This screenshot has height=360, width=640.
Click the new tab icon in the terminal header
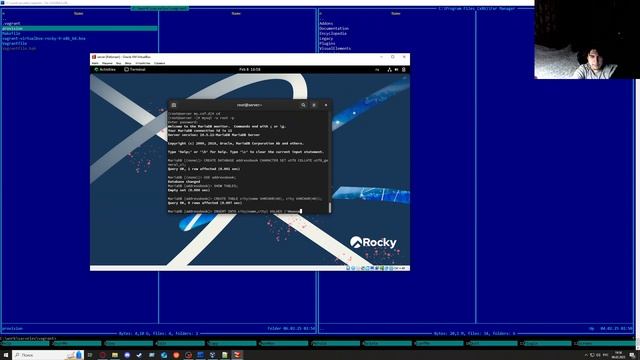pos(173,105)
